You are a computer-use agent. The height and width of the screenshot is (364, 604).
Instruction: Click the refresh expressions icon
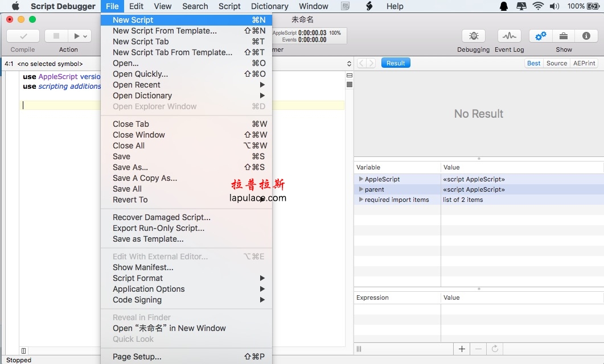click(495, 349)
